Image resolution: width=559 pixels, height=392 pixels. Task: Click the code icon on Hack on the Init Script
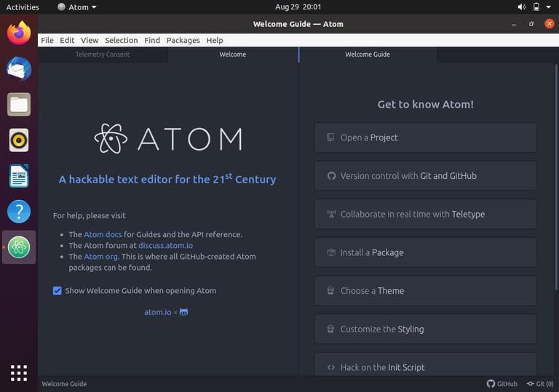tap(331, 367)
